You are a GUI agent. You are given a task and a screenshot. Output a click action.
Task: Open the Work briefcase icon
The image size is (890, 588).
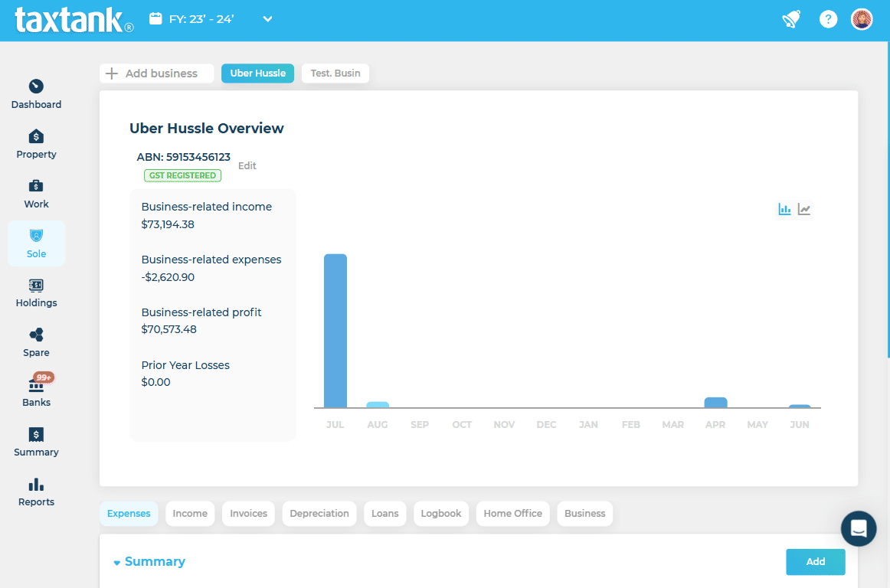pyautogui.click(x=36, y=186)
